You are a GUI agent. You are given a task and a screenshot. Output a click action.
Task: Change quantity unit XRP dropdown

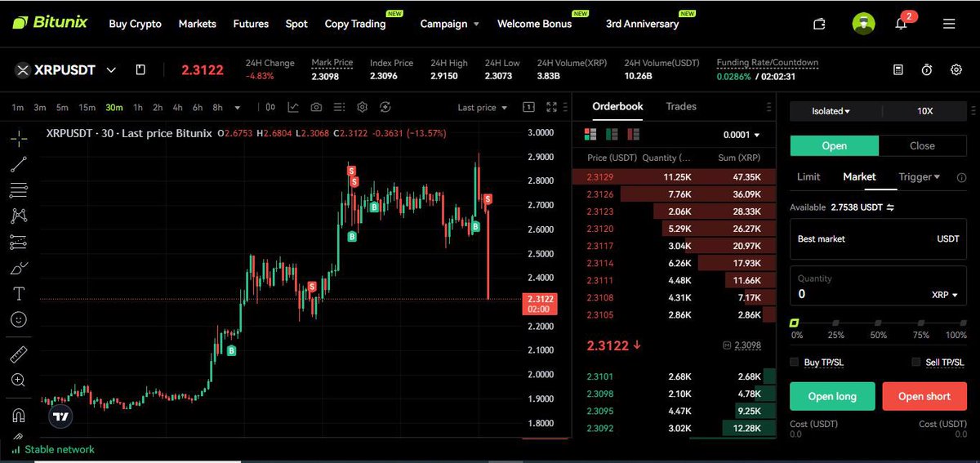click(945, 295)
